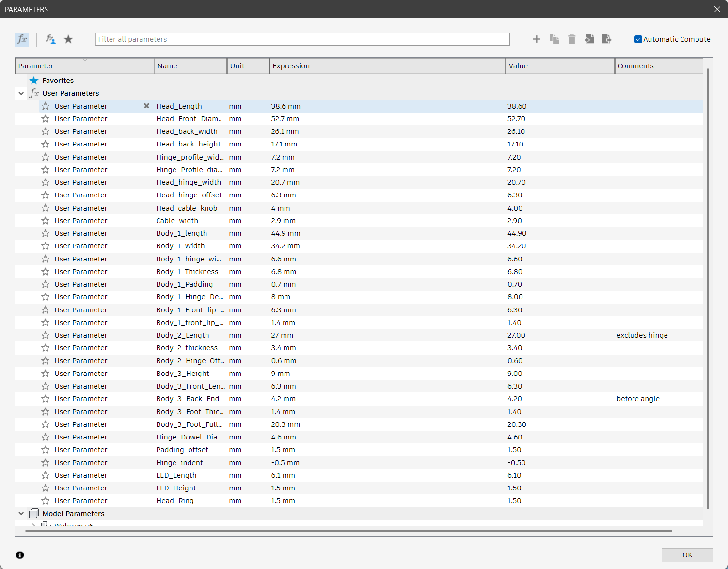Disable the Automatic Compute checkbox
The image size is (728, 569).
(x=638, y=39)
